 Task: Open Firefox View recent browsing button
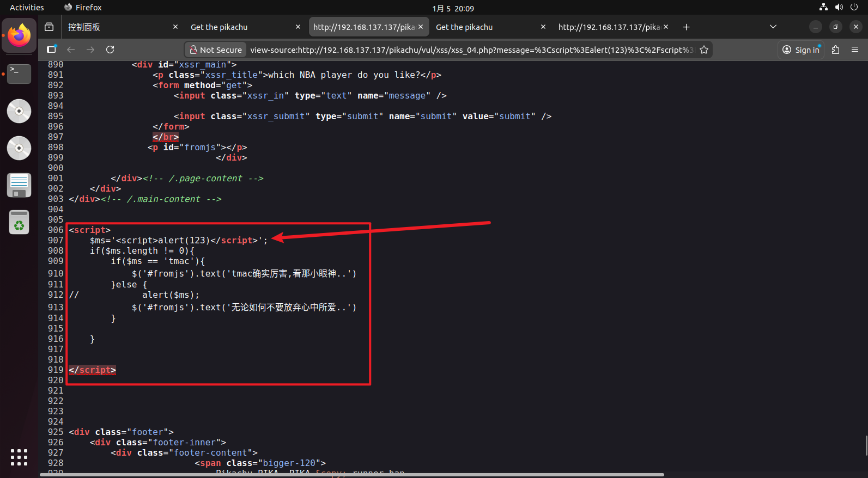49,27
